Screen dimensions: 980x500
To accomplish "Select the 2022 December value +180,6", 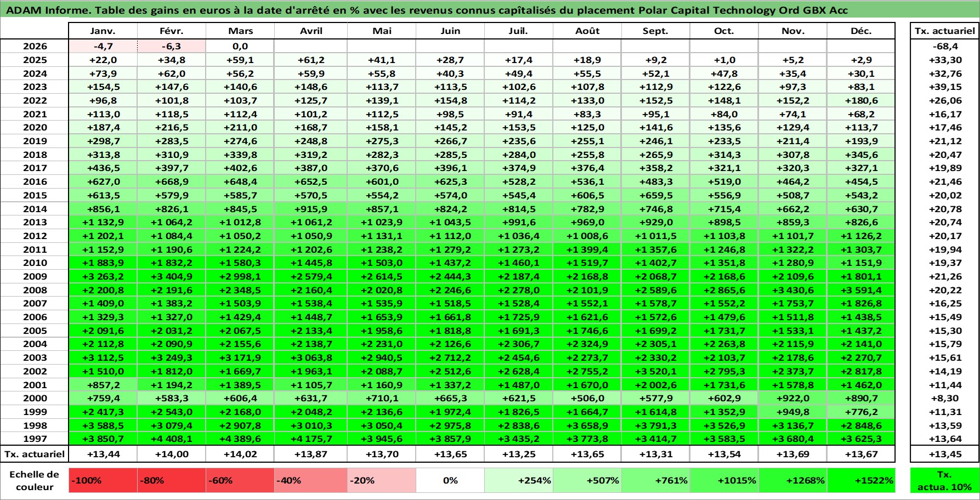I will click(x=861, y=100).
